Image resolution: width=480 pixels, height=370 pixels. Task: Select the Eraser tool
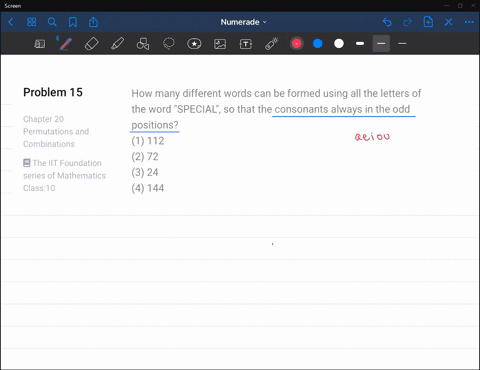[x=92, y=44]
